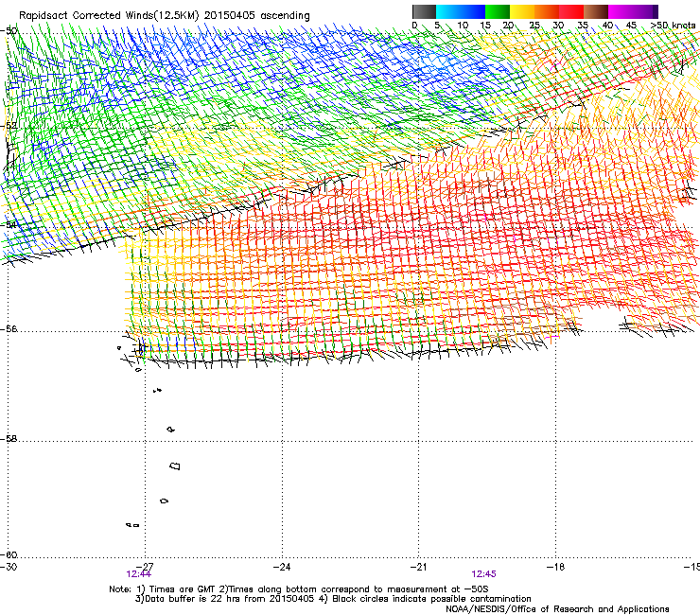Image resolution: width=700 pixels, height=615 pixels.
Task: Click the legend scale label 40
Action: pos(607,26)
